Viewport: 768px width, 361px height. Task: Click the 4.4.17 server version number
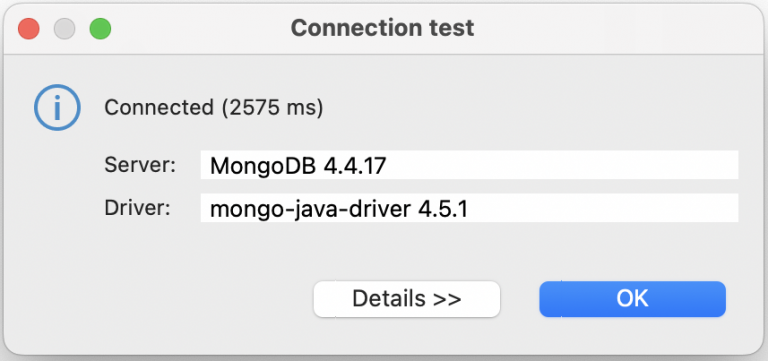coord(355,166)
